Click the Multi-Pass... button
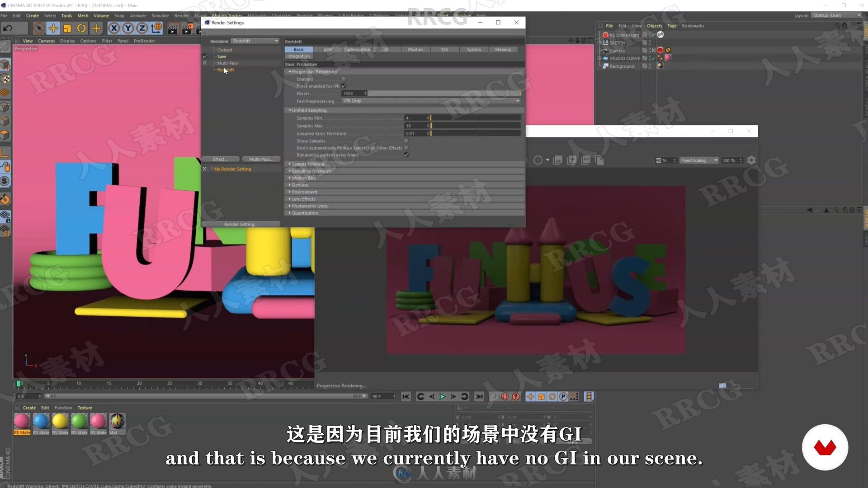The height and width of the screenshot is (488, 868). tap(261, 159)
